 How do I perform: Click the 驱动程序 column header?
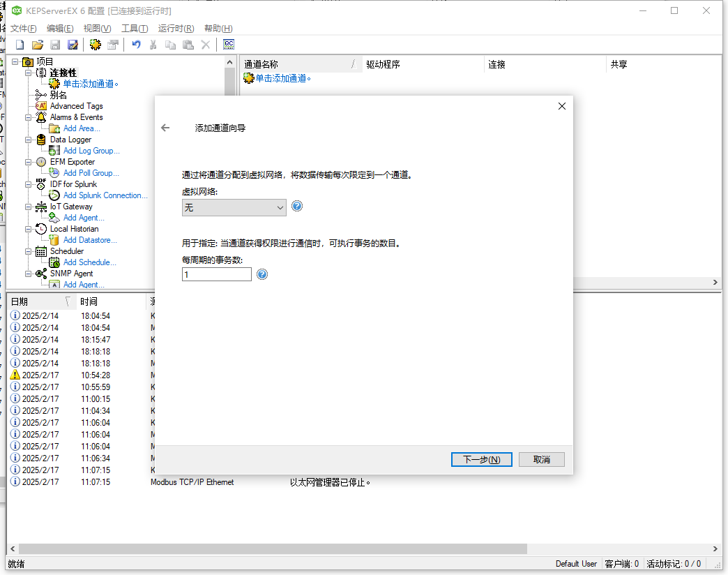coord(423,64)
